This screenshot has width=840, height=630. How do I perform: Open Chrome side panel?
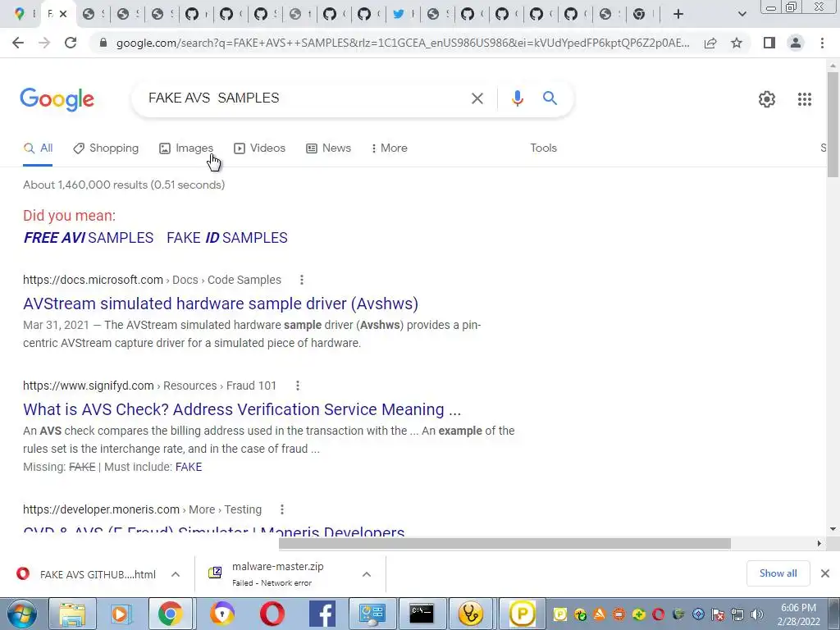click(769, 43)
